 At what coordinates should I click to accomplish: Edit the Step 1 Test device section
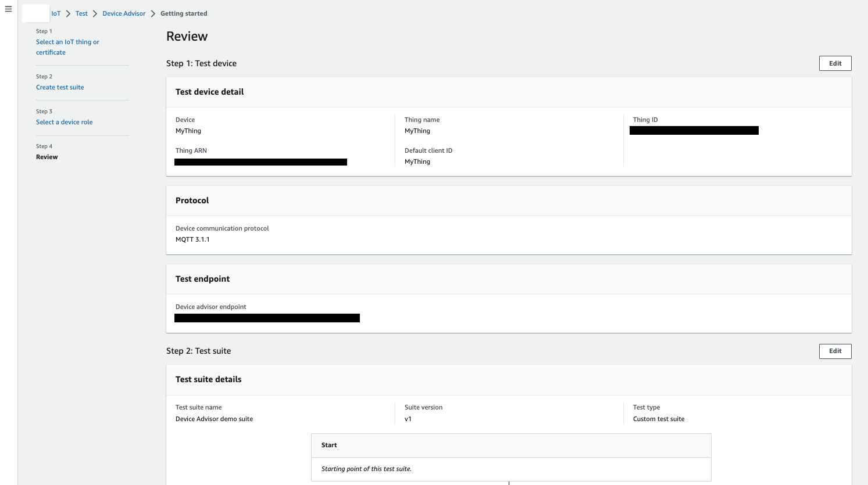click(835, 63)
